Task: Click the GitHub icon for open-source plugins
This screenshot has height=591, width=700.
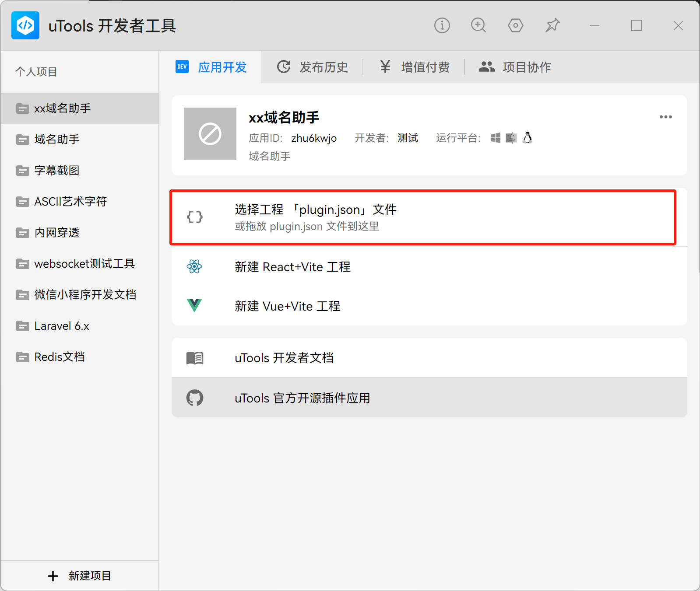Action: (x=195, y=398)
